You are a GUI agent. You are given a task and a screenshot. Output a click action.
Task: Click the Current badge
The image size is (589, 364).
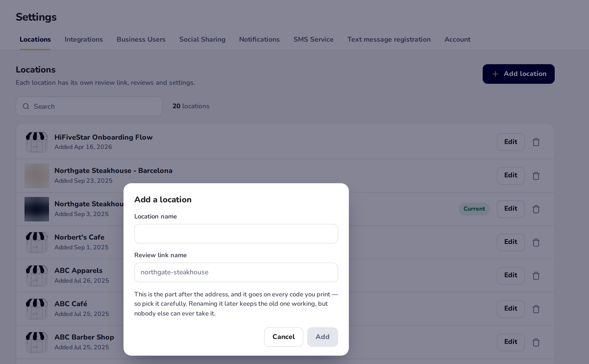click(x=474, y=209)
